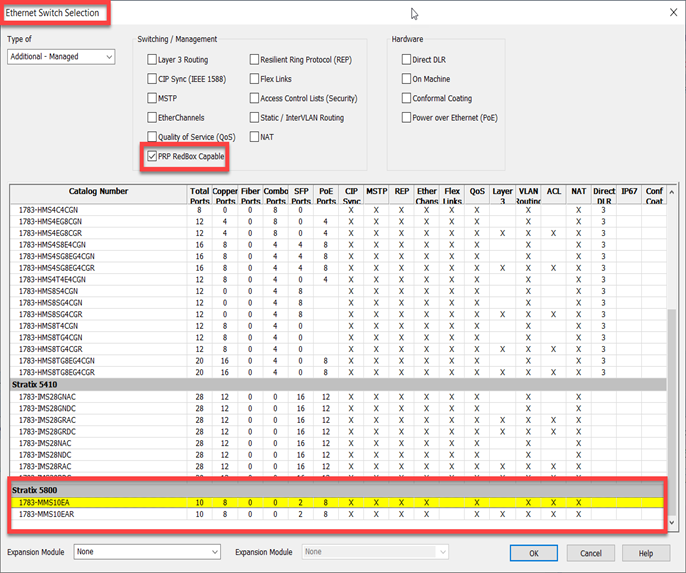Select row 1783-IMS28RAC

[x=337, y=466]
